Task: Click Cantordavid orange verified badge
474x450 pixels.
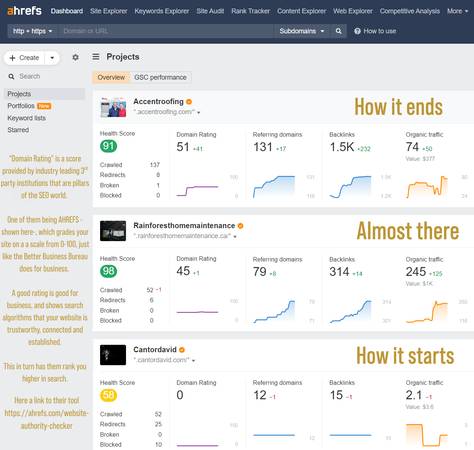Action: (x=182, y=350)
